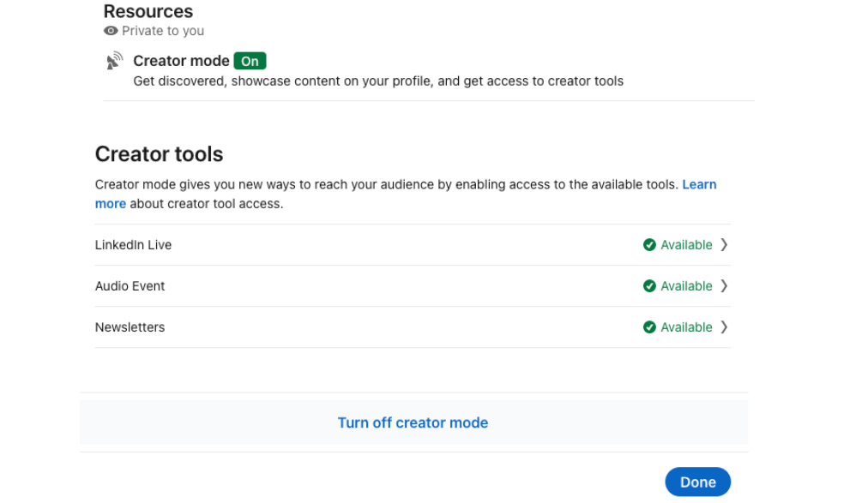Click the Creator mode title
This screenshot has width=868, height=503.
tap(182, 61)
